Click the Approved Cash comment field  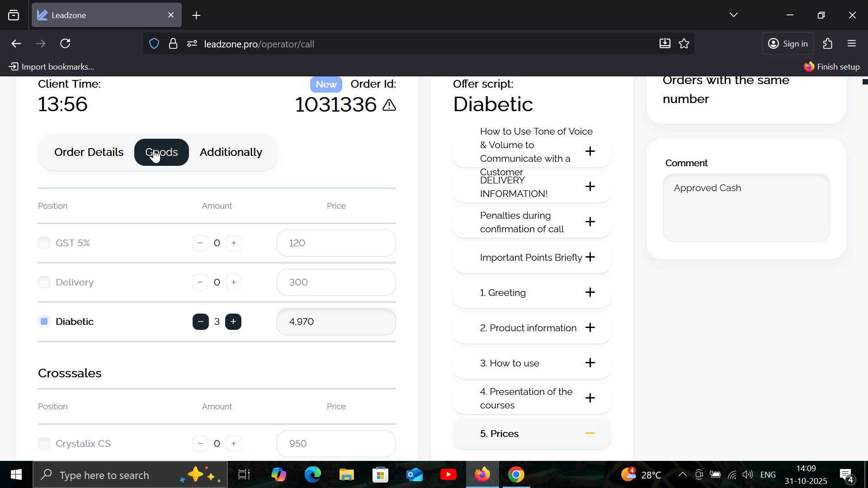746,208
